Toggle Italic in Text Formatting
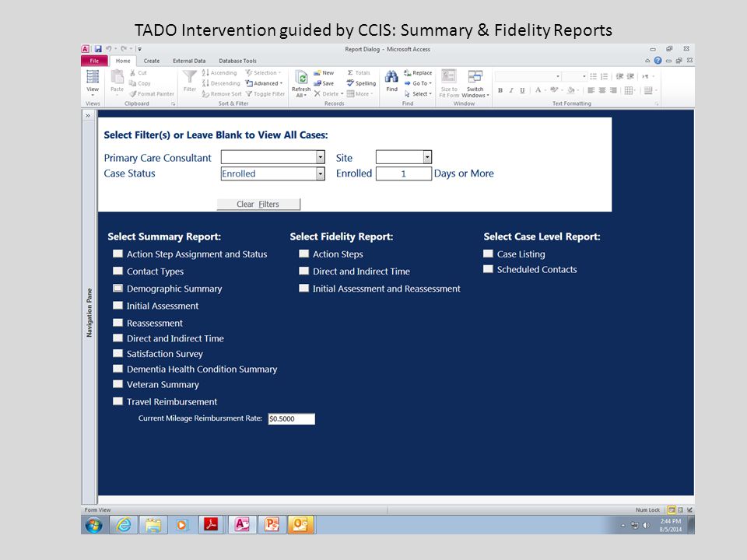This screenshot has width=747, height=560. pyautogui.click(x=511, y=90)
